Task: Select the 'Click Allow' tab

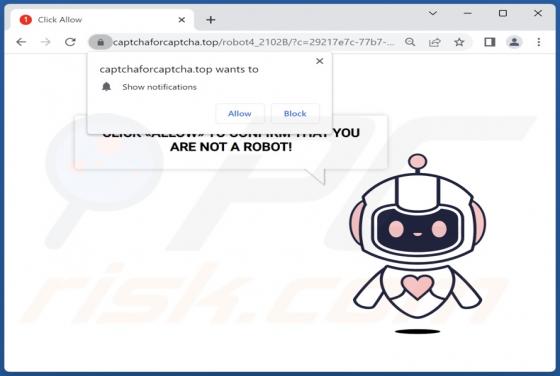Action: (102, 20)
